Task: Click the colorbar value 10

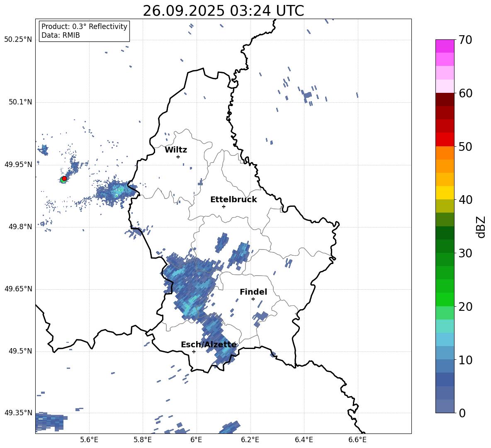Action: click(465, 360)
